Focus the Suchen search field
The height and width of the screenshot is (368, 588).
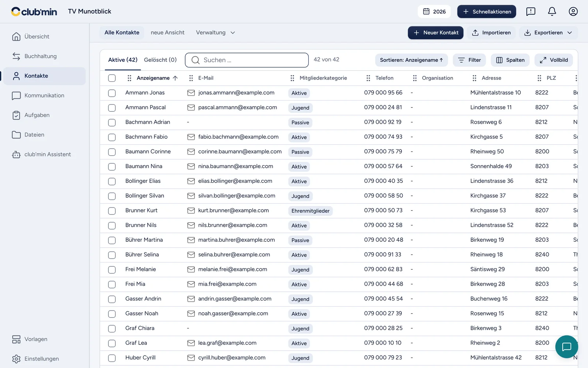tap(247, 60)
